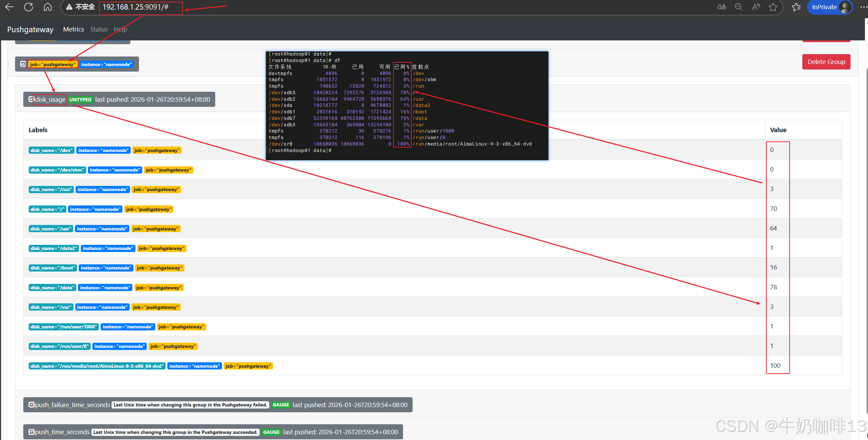Click the not secure warning indicator
868x440 pixels.
pos(80,7)
